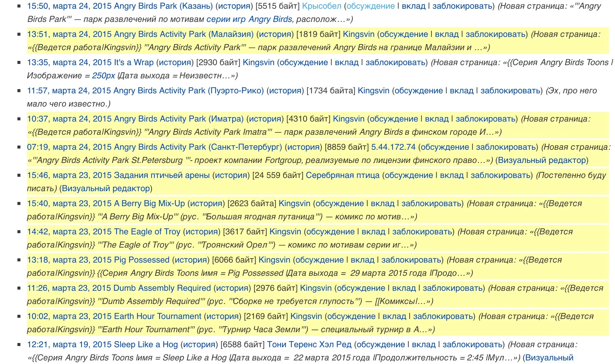Open IP address 5.44.172.74 user link
Screen dimensions: 615x364
(x=393, y=147)
